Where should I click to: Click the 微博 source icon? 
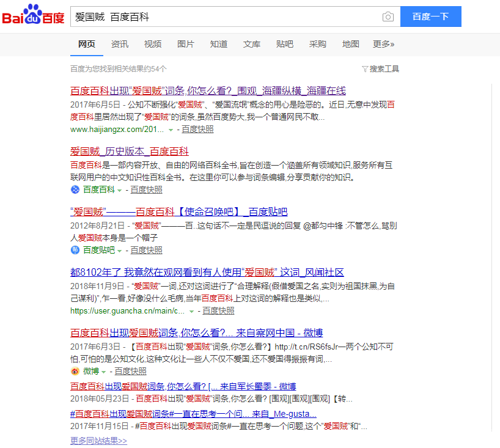75,371
